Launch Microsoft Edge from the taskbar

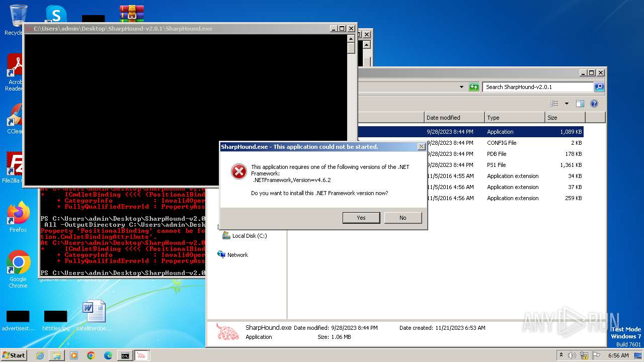[x=108, y=355]
